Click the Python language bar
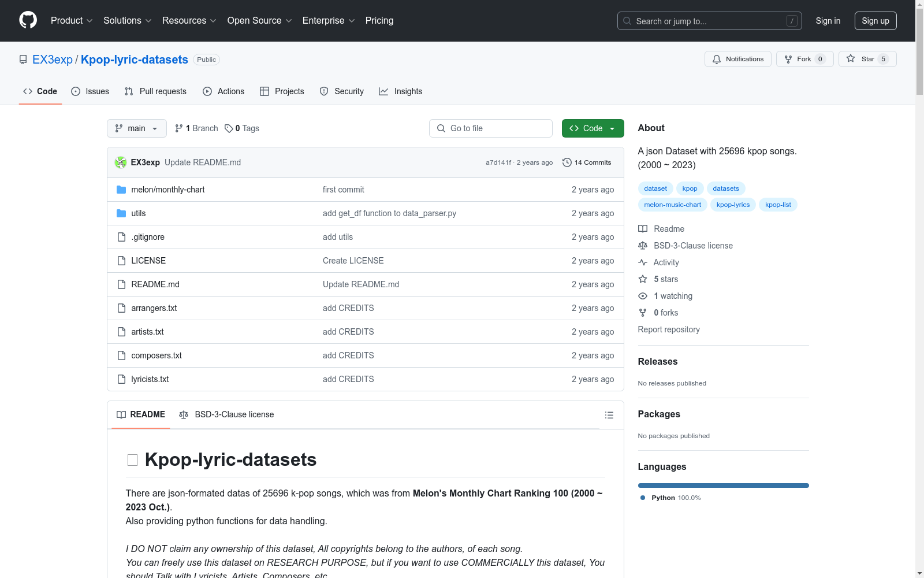924x578 pixels. pyautogui.click(x=723, y=486)
